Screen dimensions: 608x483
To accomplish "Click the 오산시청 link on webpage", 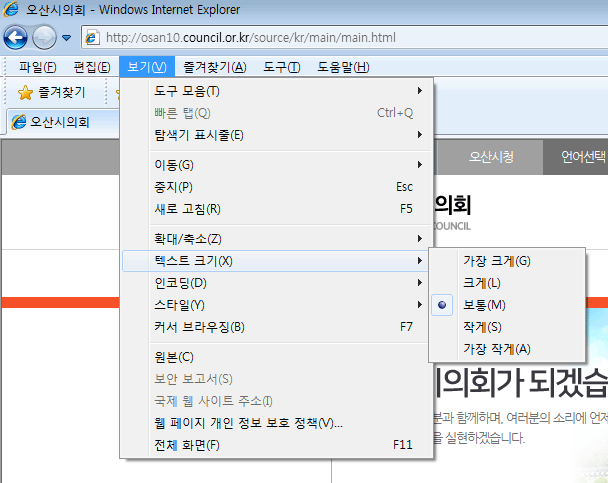I will pos(491,157).
